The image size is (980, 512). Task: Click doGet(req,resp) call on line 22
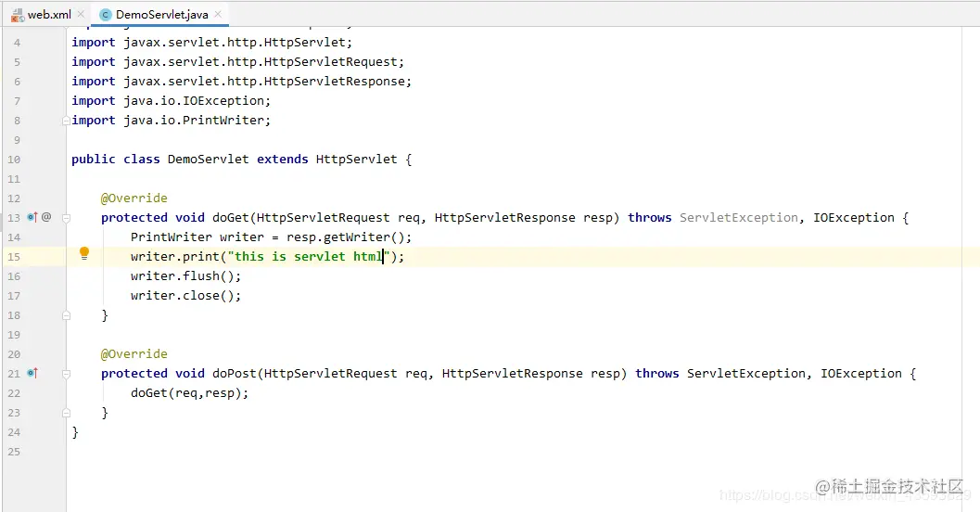coord(189,392)
